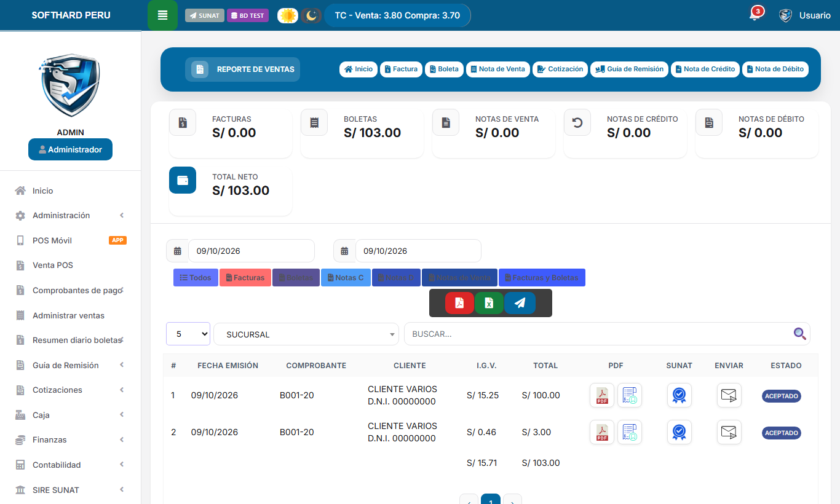Click the calendar icon beside the end date
The image size is (840, 504).
pos(345,251)
